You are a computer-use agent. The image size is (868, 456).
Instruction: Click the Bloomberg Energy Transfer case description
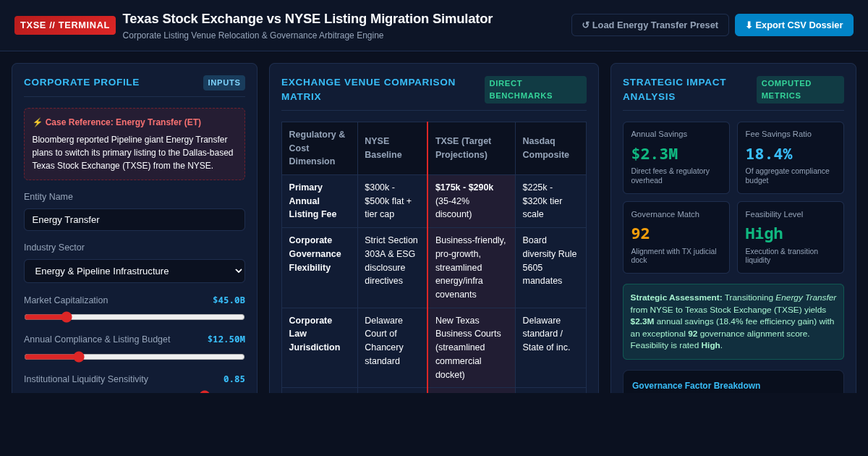pyautogui.click(x=134, y=153)
